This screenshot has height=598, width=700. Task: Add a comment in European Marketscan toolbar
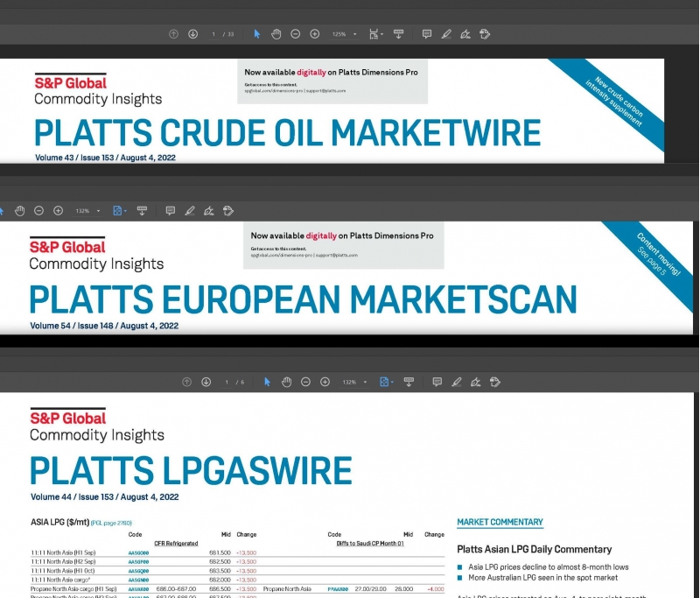click(170, 211)
